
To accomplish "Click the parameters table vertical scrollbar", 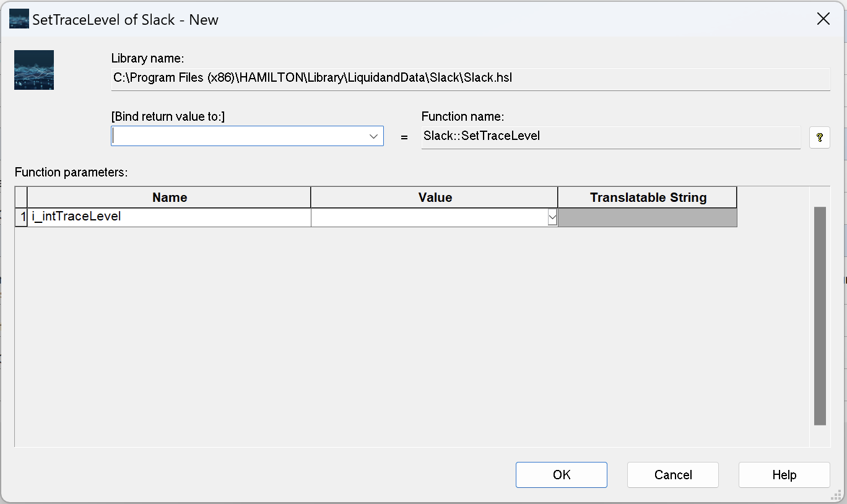I will point(820,316).
